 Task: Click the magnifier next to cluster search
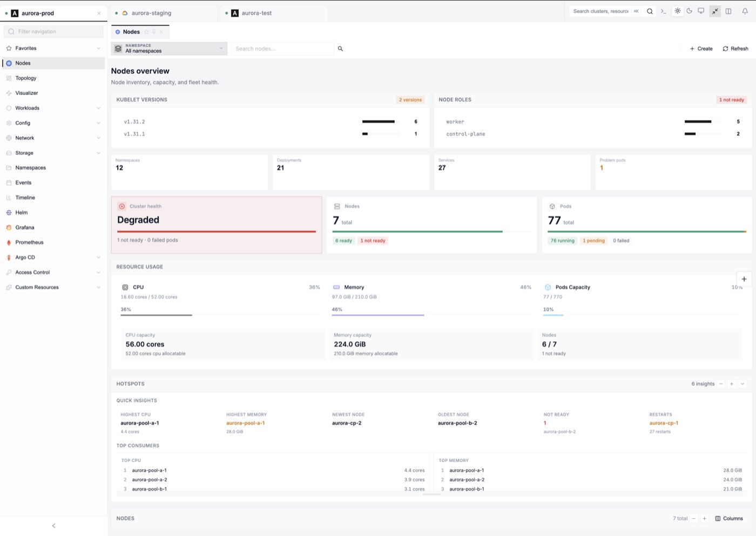pos(650,11)
